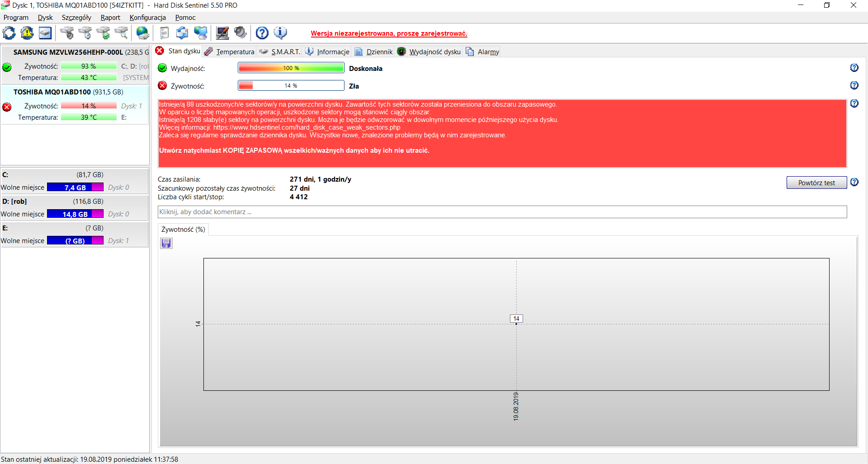Click the help icon beside the Wydajność row

point(854,68)
